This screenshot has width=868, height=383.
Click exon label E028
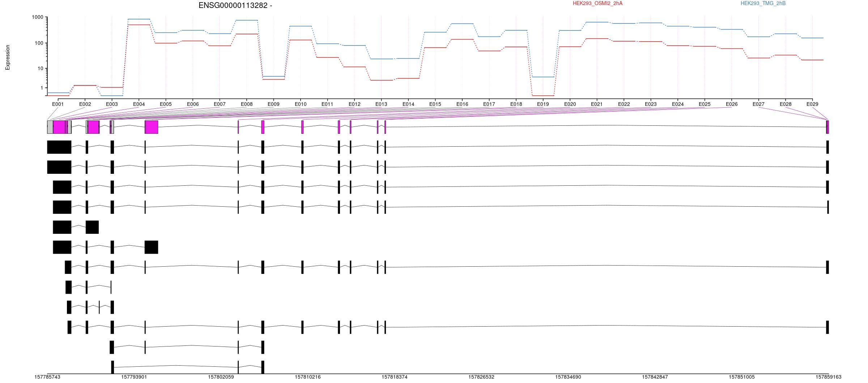786,104
